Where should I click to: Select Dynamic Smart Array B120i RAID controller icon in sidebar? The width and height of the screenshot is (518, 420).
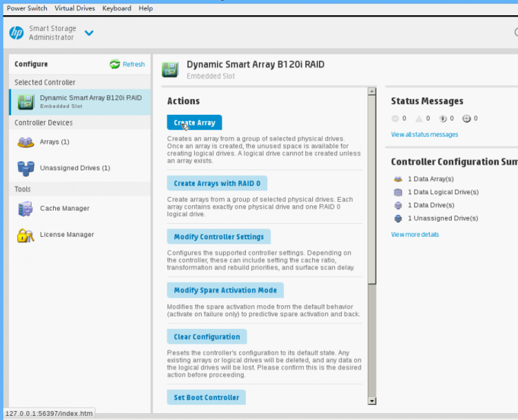(x=26, y=102)
